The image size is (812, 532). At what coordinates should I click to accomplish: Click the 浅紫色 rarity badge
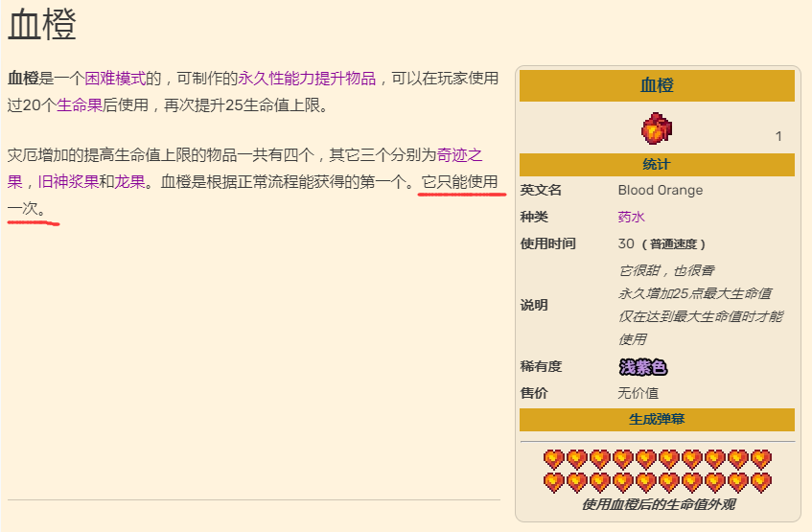pyautogui.click(x=642, y=367)
